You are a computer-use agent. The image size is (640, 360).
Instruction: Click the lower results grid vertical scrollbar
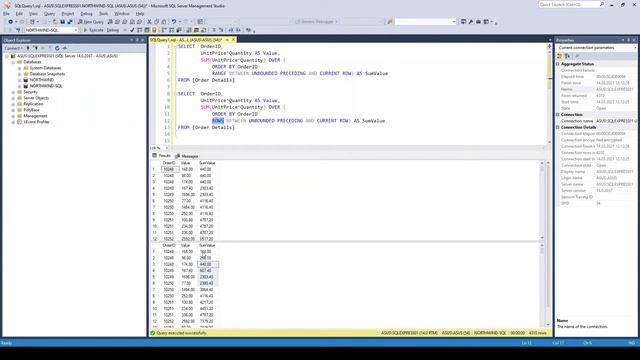tap(542, 284)
